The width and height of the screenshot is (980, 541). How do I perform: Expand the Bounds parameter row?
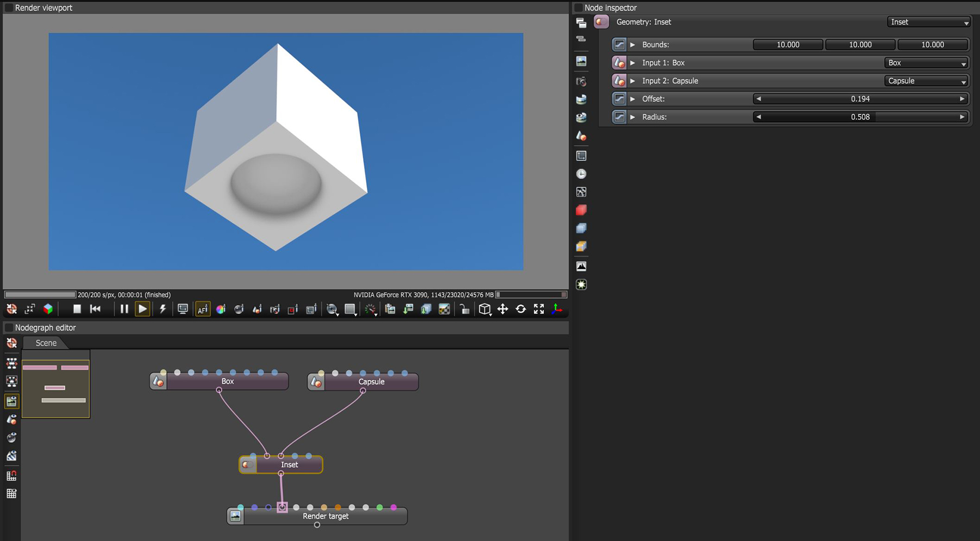coord(633,45)
